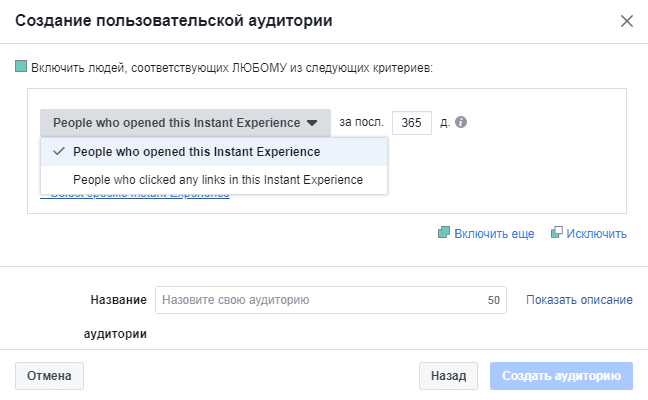
Task: Click the 'Отмена' button
Action: (x=50, y=376)
